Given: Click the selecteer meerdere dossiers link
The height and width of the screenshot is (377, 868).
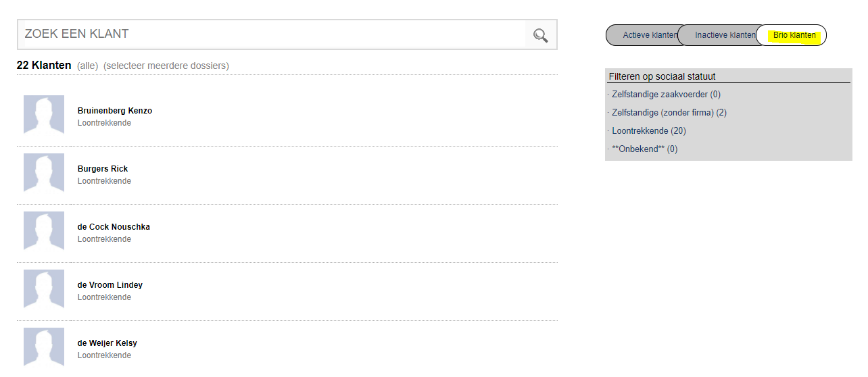Looking at the screenshot, I should pos(166,66).
